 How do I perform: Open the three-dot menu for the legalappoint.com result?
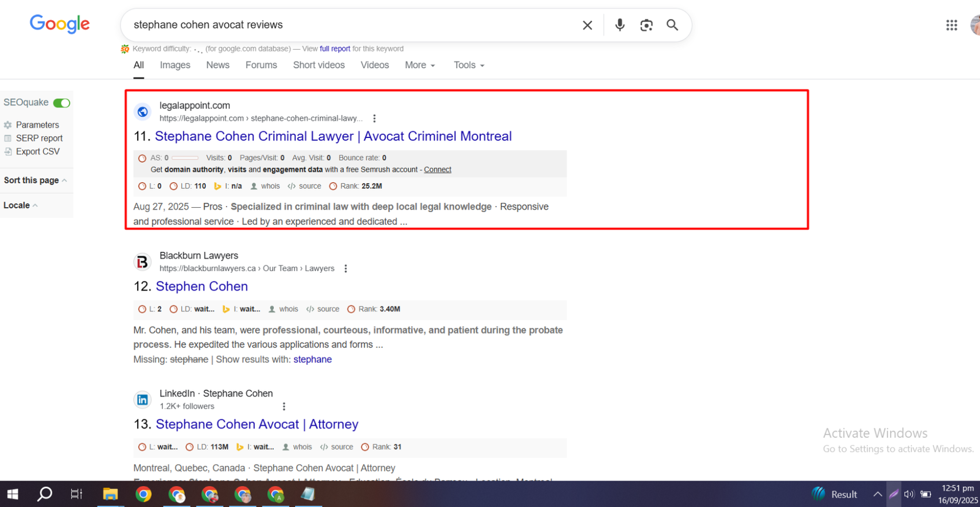click(x=374, y=118)
